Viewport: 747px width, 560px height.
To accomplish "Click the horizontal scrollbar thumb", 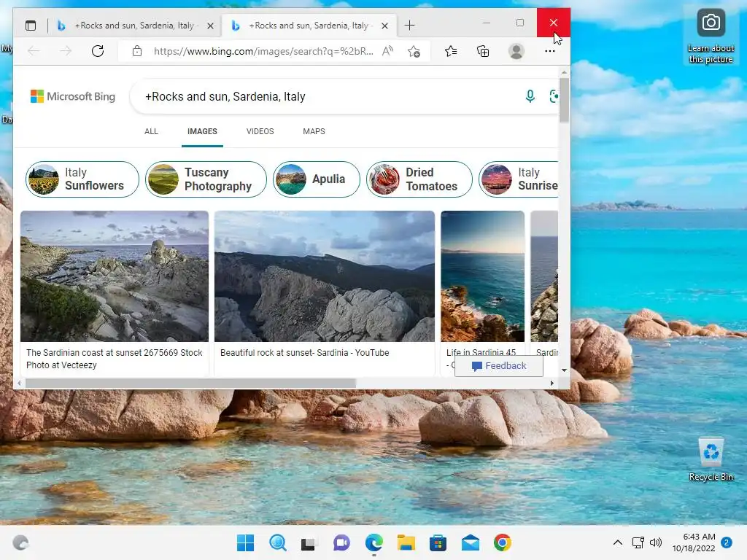I will coord(190,383).
